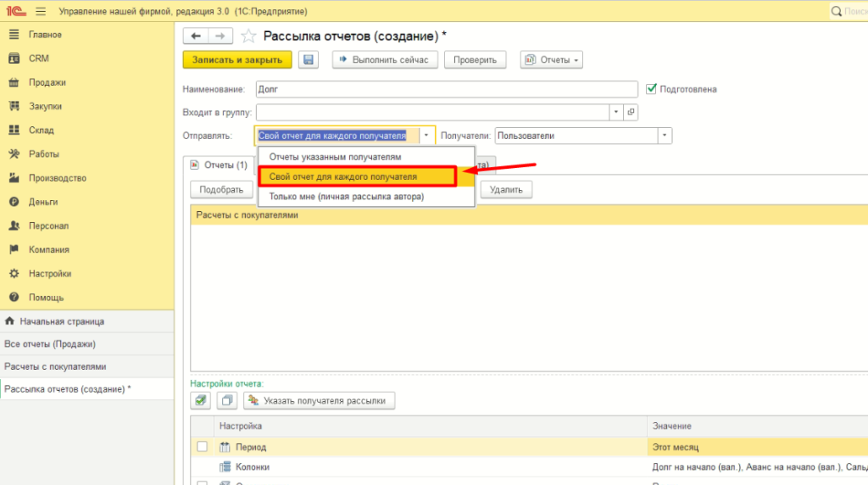Click the Этот месяц value cell

(757, 447)
